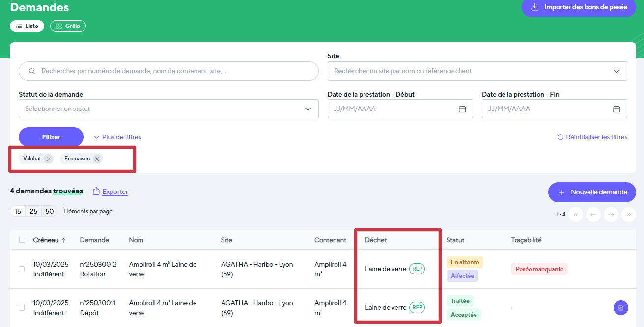Switch to Liste view
Image resolution: width=644 pixels, height=327 pixels.
click(x=27, y=26)
